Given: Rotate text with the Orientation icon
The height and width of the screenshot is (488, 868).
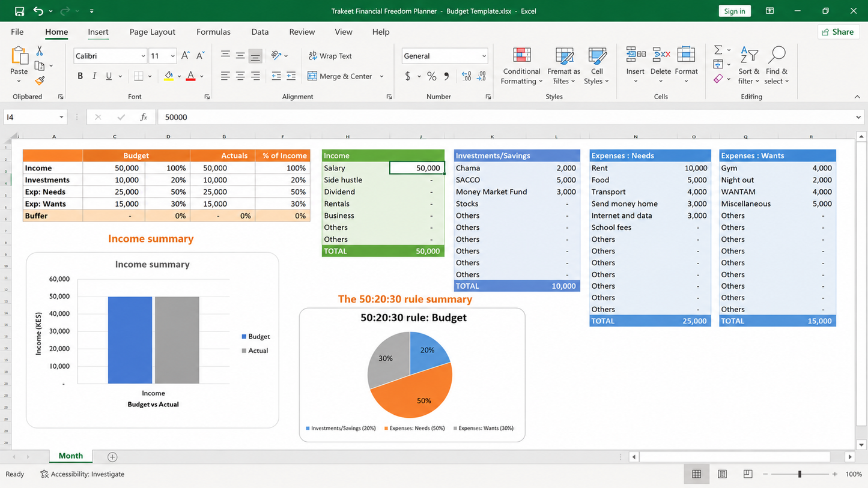Looking at the screenshot, I should click(x=276, y=56).
